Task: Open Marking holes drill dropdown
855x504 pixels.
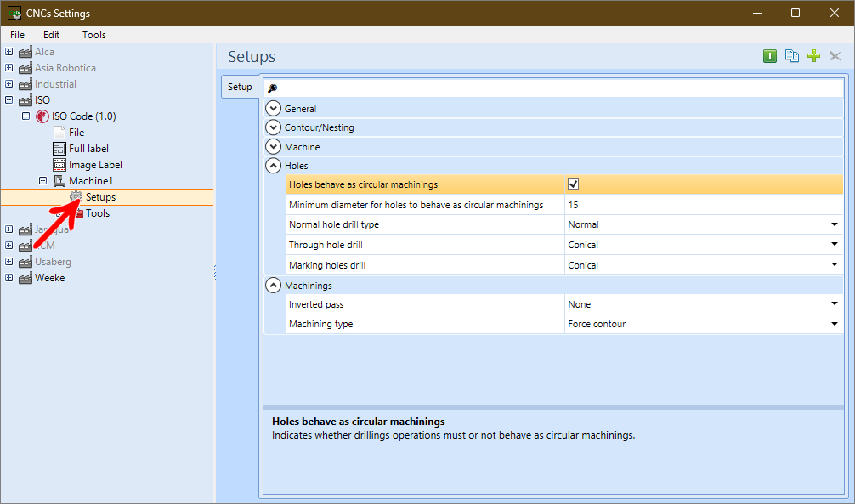Action: (x=835, y=265)
